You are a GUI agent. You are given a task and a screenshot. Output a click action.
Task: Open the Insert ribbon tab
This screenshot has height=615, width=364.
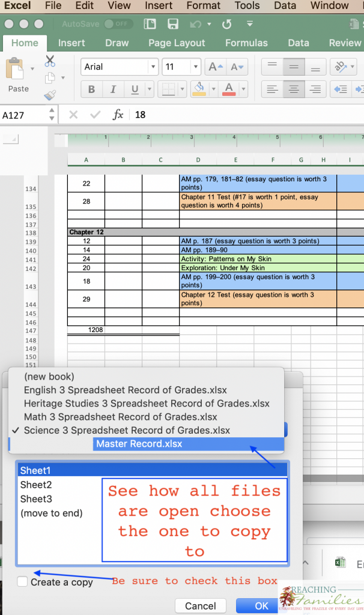[x=71, y=43]
